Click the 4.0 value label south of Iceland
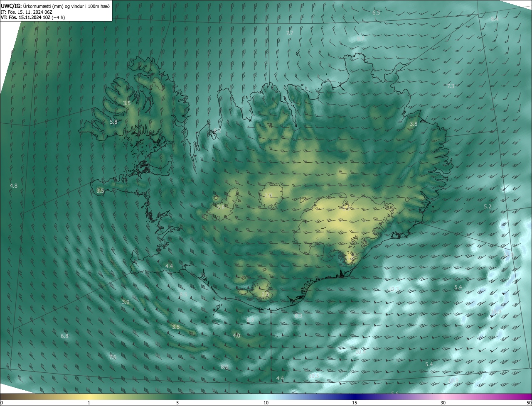The height and width of the screenshot is (406, 532). pyautogui.click(x=236, y=335)
